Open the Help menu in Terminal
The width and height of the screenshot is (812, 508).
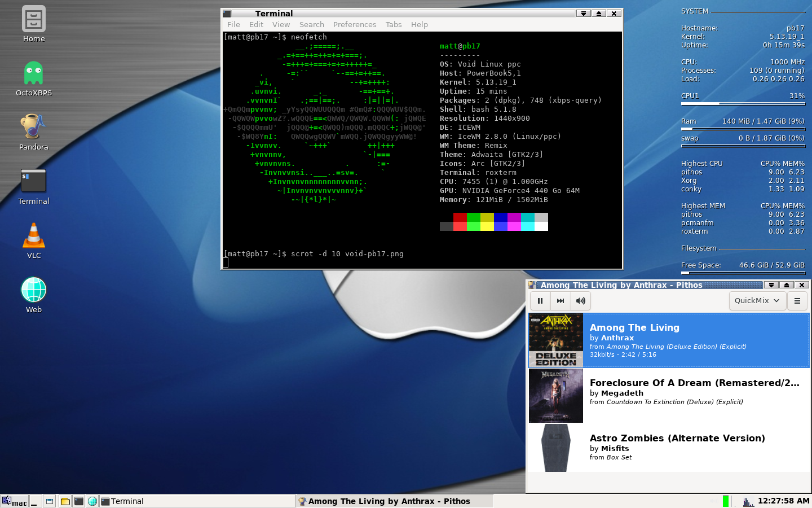click(x=419, y=24)
